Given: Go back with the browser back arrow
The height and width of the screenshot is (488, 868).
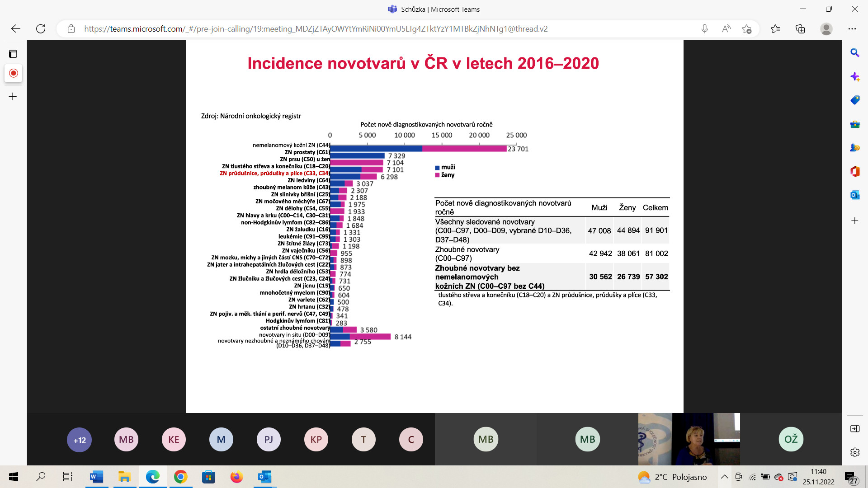Looking at the screenshot, I should coord(16,28).
